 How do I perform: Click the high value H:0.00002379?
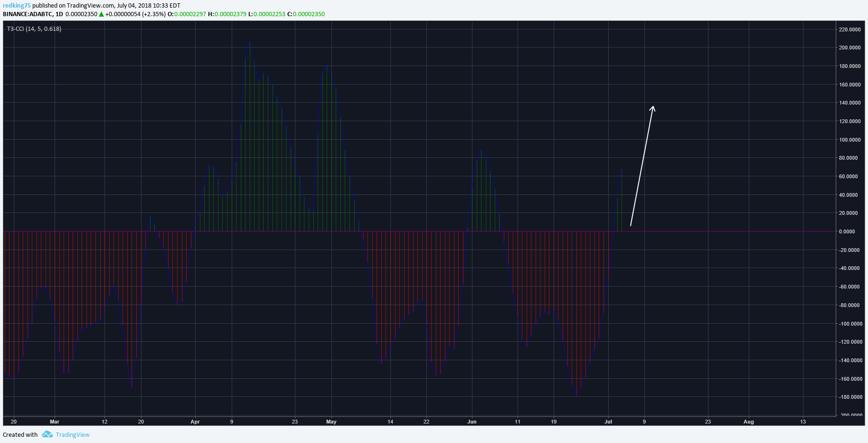(227, 14)
